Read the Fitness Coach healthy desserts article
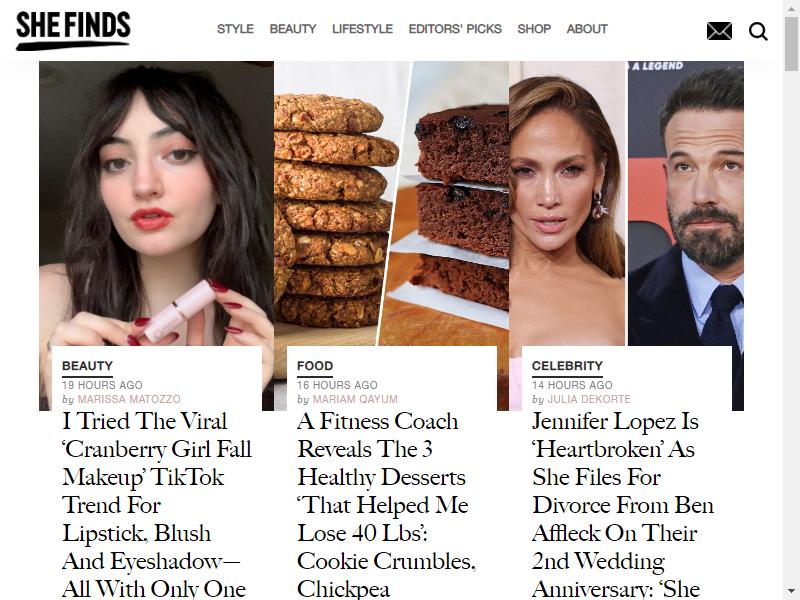Viewport: 800px width, 600px height. [x=386, y=505]
